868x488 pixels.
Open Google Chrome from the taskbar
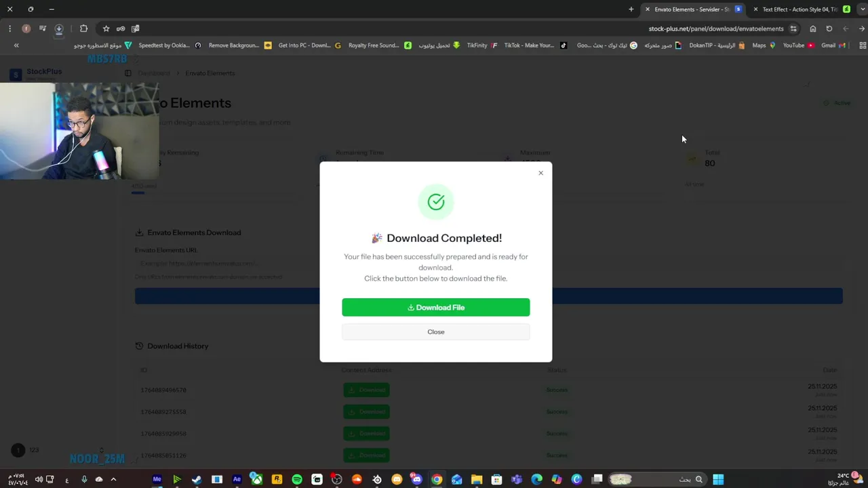tap(437, 479)
